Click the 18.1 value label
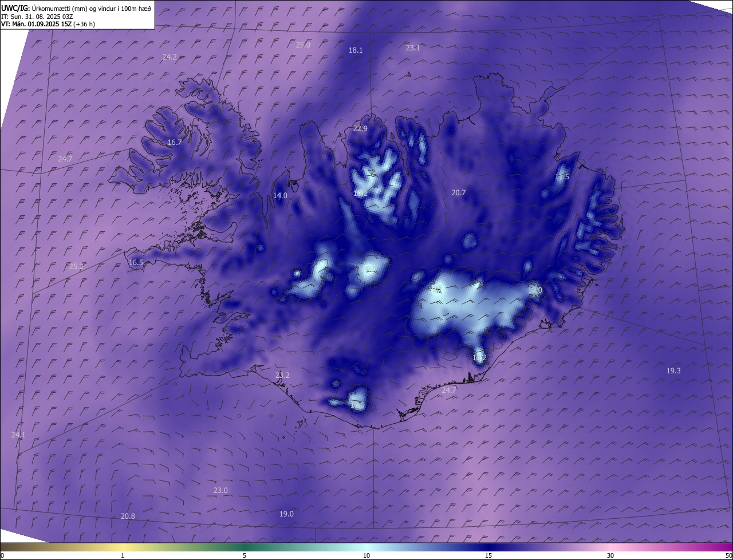Image resolution: width=733 pixels, height=560 pixels. [x=356, y=50]
